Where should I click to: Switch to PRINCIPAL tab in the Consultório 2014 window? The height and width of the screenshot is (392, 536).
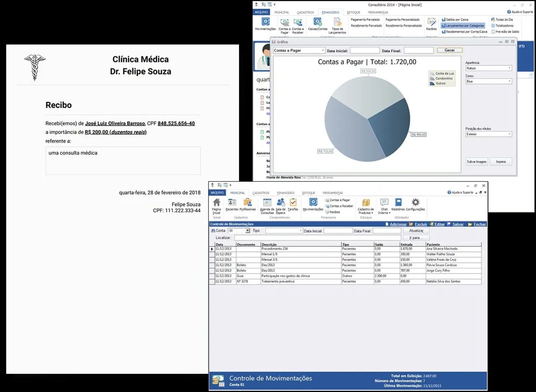[282, 12]
